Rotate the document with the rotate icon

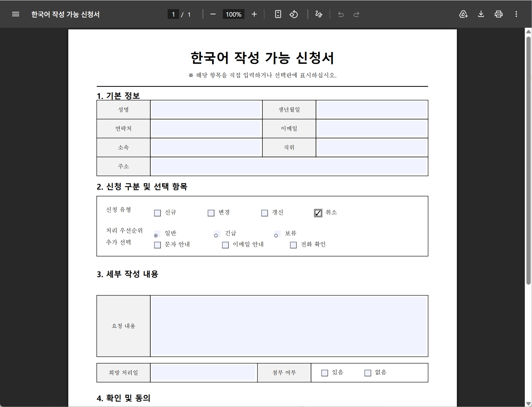coord(294,14)
